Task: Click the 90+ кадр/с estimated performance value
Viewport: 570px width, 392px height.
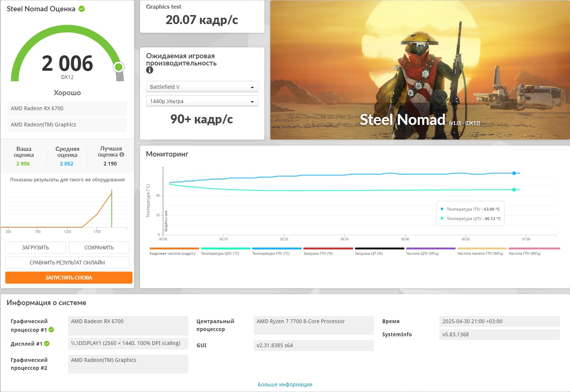Action: [x=202, y=119]
